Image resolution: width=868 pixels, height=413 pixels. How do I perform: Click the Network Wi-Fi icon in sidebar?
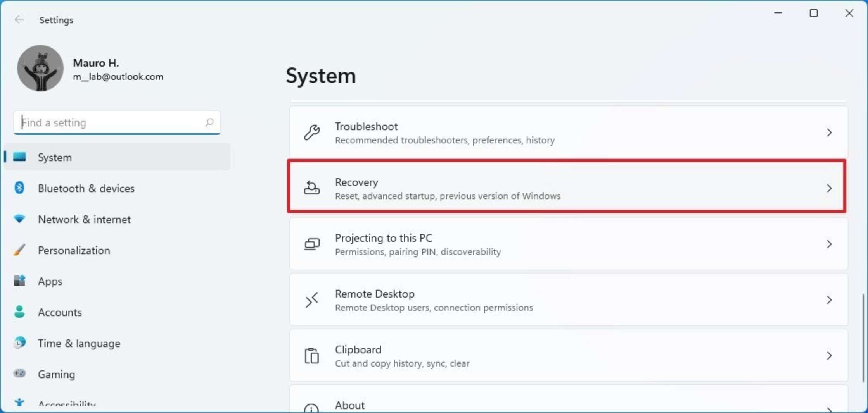coord(19,219)
